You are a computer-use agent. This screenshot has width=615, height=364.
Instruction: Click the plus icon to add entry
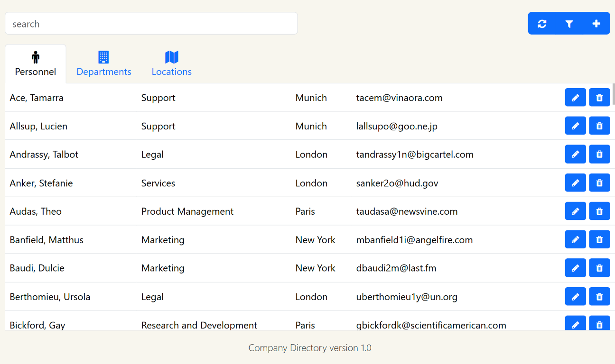596,24
